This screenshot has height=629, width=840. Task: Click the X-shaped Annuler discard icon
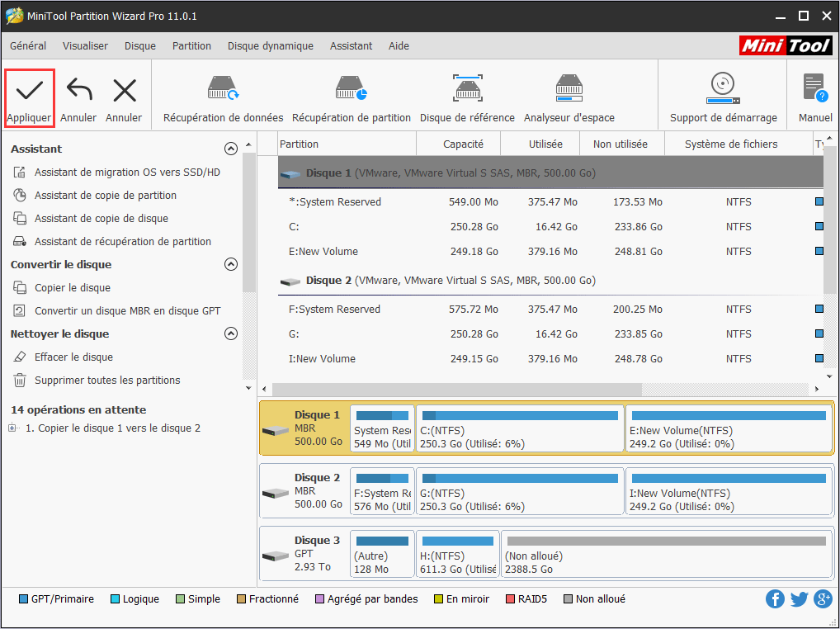[125, 90]
